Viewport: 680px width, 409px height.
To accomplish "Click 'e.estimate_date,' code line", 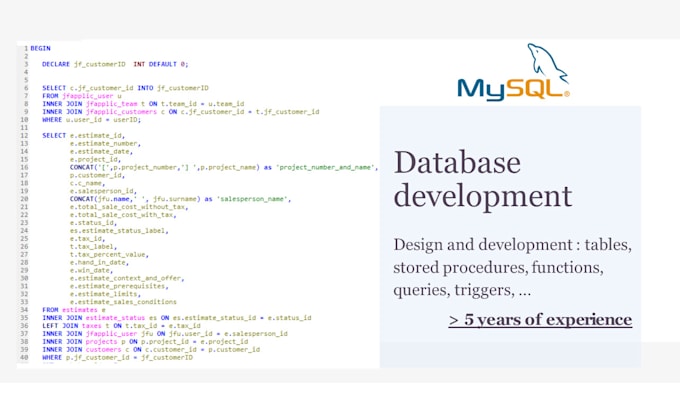I will [x=101, y=151].
